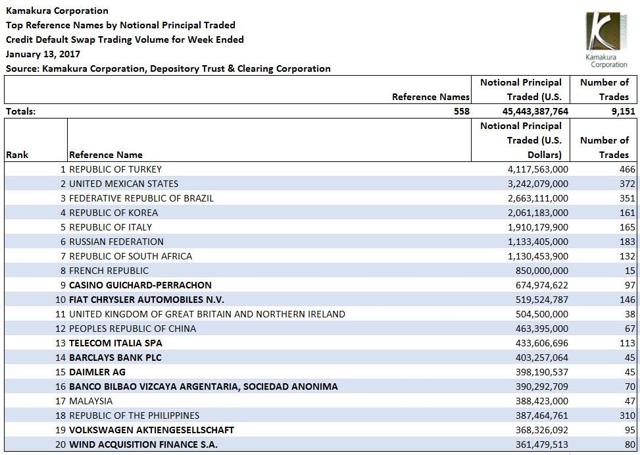Select the 'FRENCH REPUBLIC' cell
This screenshot has width=640, height=455.
pos(109,271)
